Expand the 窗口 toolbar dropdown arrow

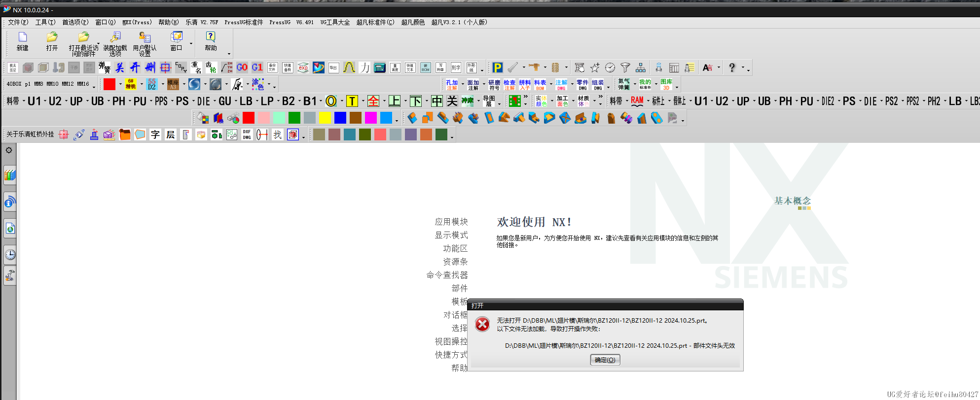(191, 43)
